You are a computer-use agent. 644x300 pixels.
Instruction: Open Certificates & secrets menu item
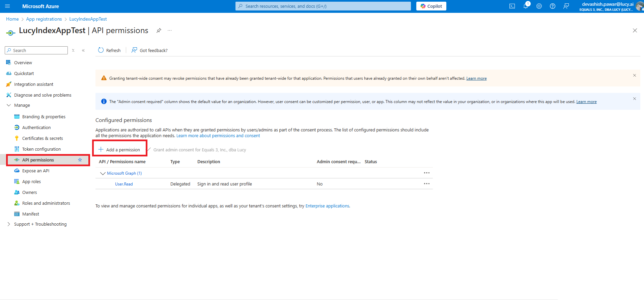tap(43, 138)
